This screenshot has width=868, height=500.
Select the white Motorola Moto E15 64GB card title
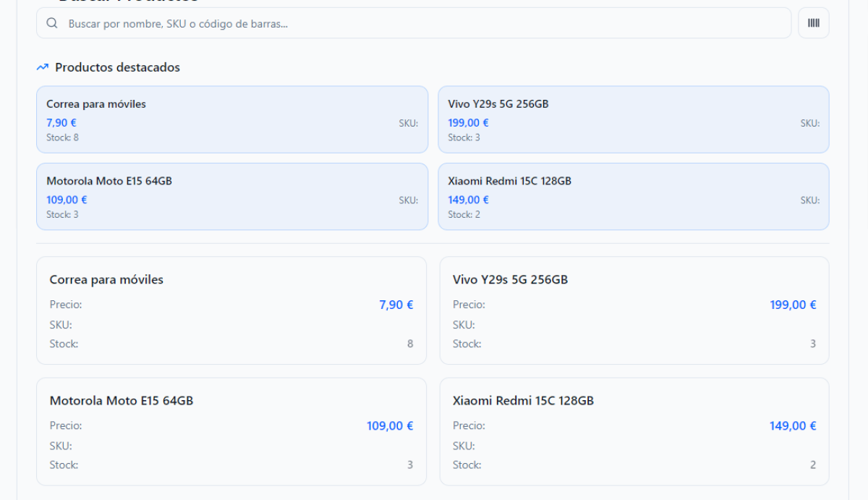(121, 400)
